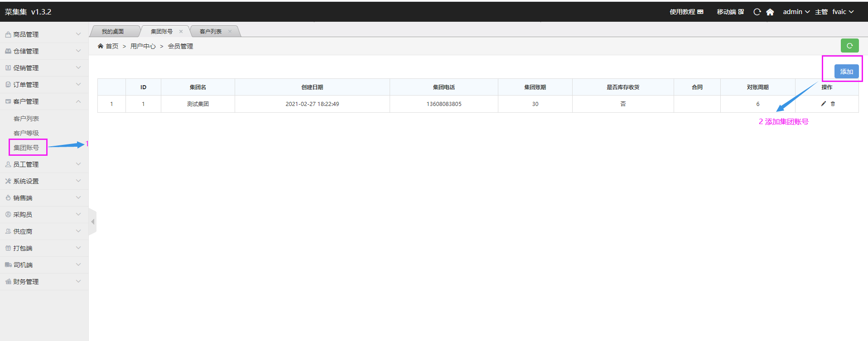Expand the 商品管理 sidebar menu

(44, 34)
